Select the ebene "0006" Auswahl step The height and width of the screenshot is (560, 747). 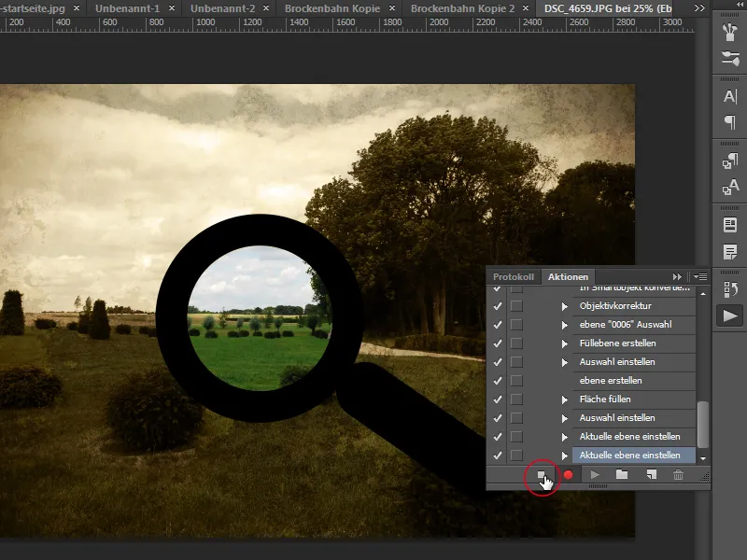point(634,324)
